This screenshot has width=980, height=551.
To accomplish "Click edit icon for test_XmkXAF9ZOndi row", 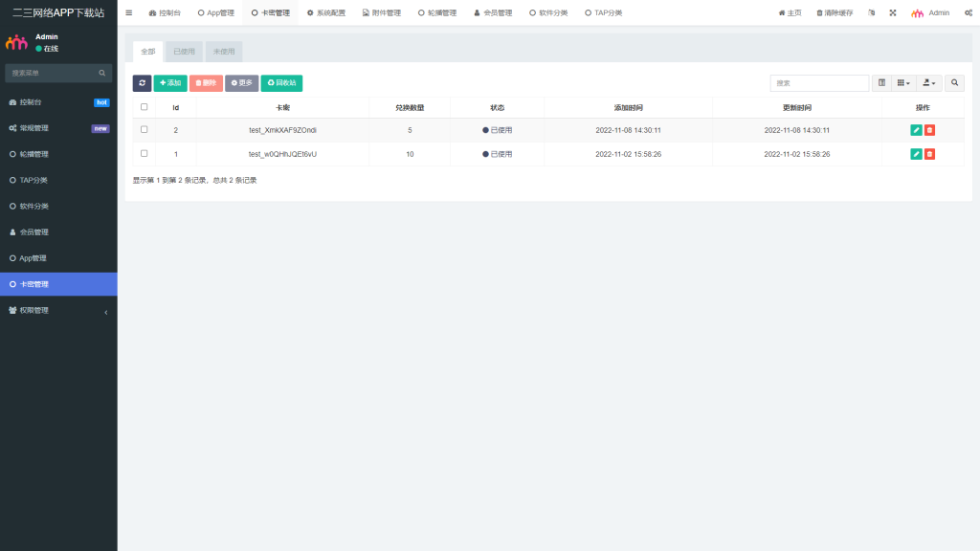I will pos(916,130).
